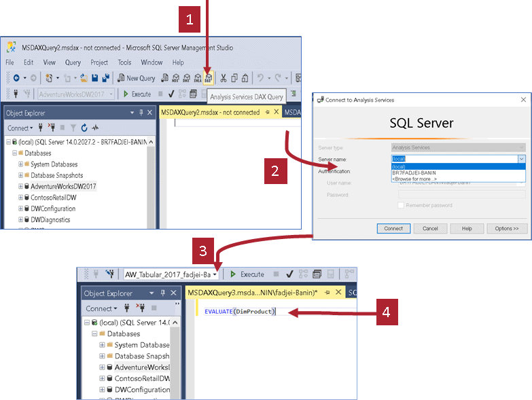Collapse the Databases node in top Object Explorer
The image size is (532, 400).
tap(14, 153)
